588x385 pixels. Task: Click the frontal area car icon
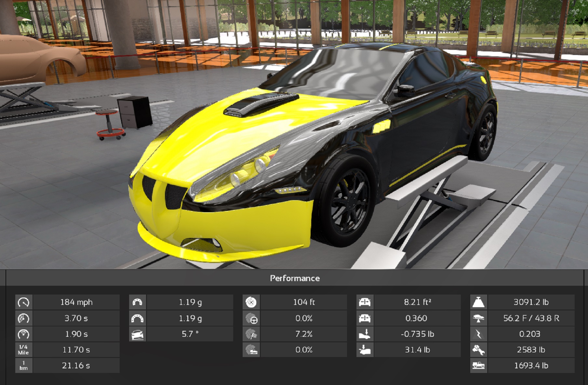[x=365, y=302]
